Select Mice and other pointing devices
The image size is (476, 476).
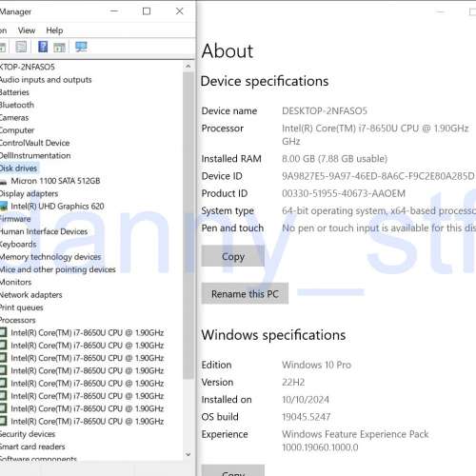pyautogui.click(x=58, y=269)
